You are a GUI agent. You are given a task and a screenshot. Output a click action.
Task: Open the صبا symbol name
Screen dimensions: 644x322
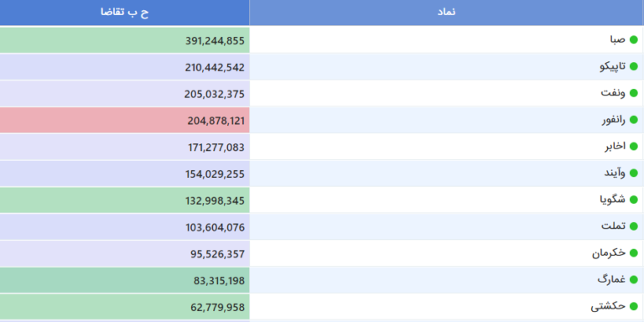point(617,40)
